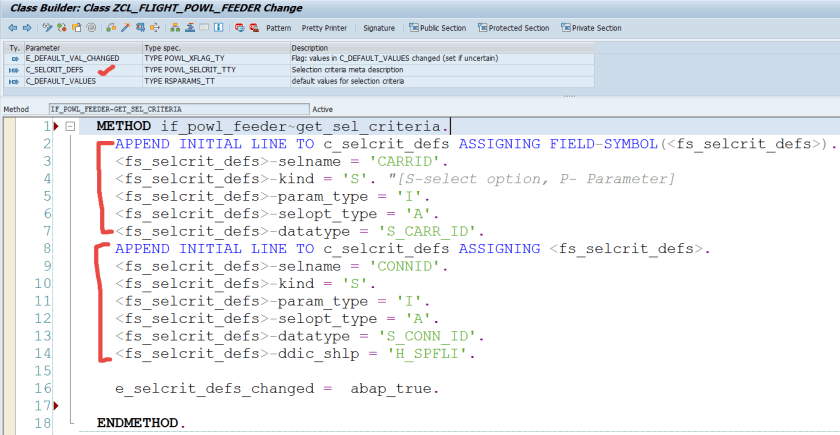Click 'Selection criteria meta description' cell

point(442,70)
